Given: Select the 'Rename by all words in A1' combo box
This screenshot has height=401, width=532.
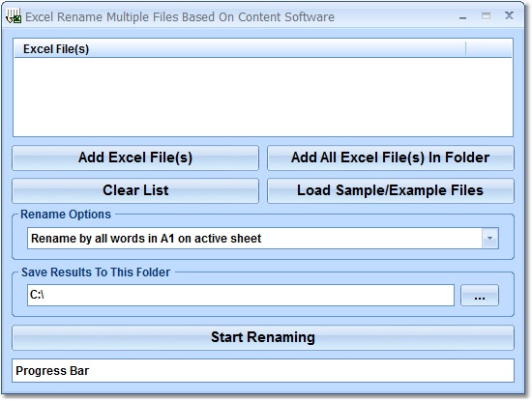Looking at the screenshot, I should pos(263,239).
